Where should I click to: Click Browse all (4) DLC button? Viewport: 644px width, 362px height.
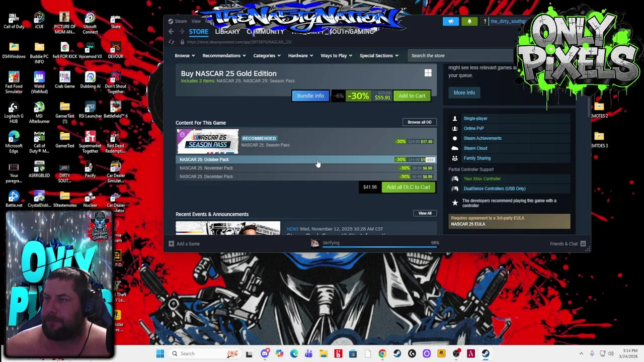pos(419,122)
